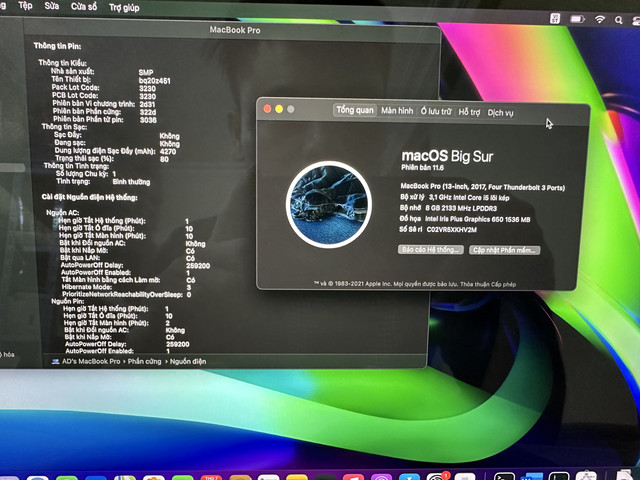
Task: Click the PCB Lot Code row
Action: (104, 96)
